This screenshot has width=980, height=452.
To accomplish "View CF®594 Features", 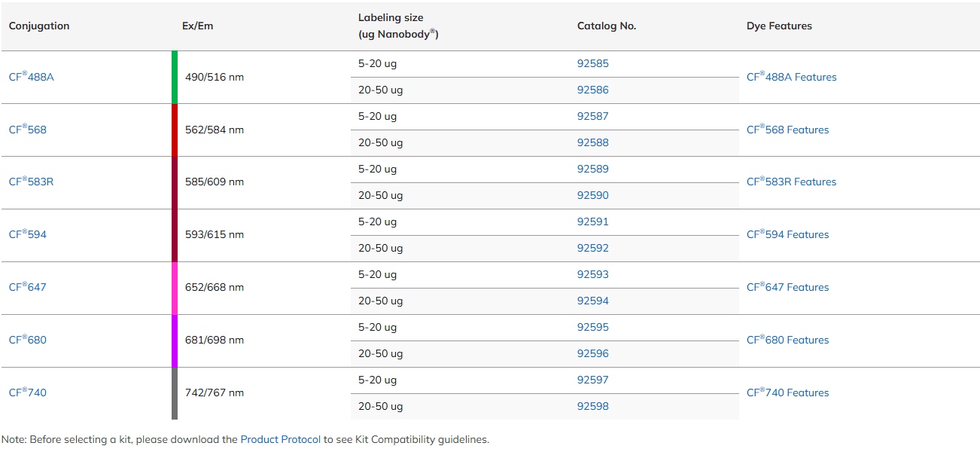I will 787,234.
